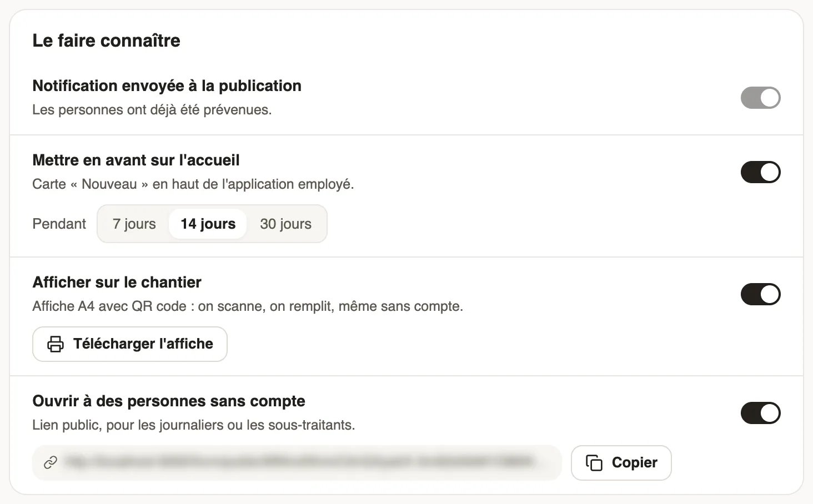
Task: Click the Pendant label
Action: tap(59, 224)
